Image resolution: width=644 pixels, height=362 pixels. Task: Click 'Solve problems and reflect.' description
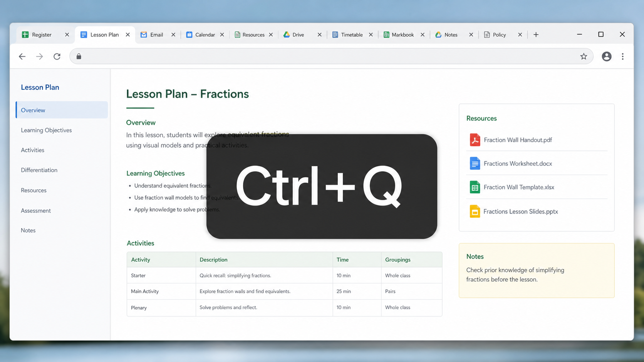click(x=228, y=307)
